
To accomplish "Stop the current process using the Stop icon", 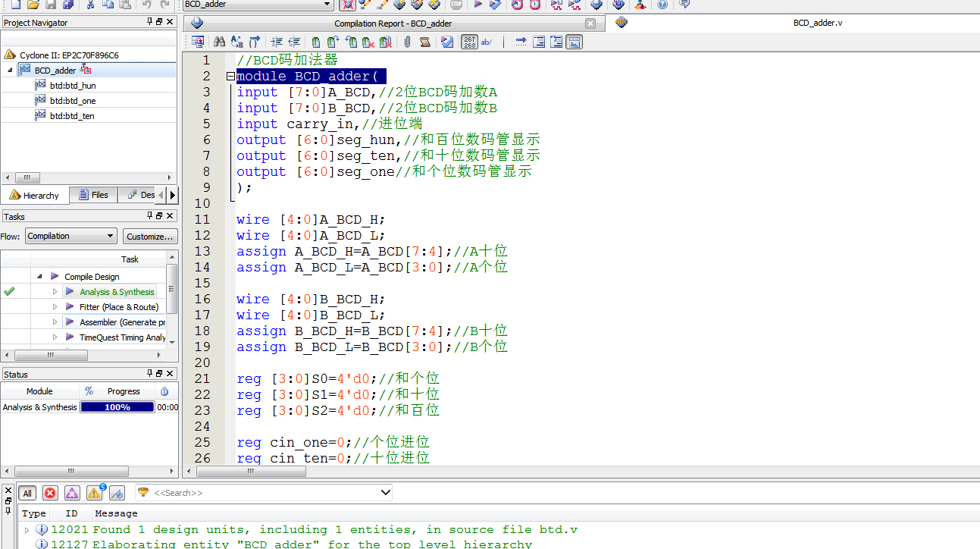I will click(x=455, y=5).
